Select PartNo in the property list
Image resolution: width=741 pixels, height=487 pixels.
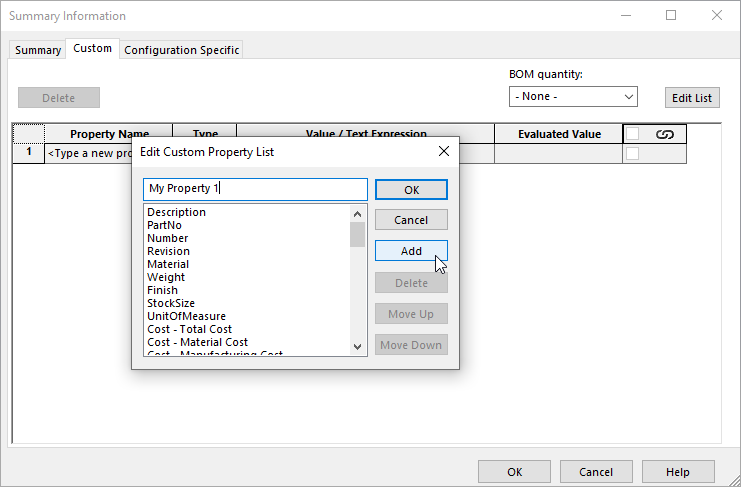pos(164,225)
